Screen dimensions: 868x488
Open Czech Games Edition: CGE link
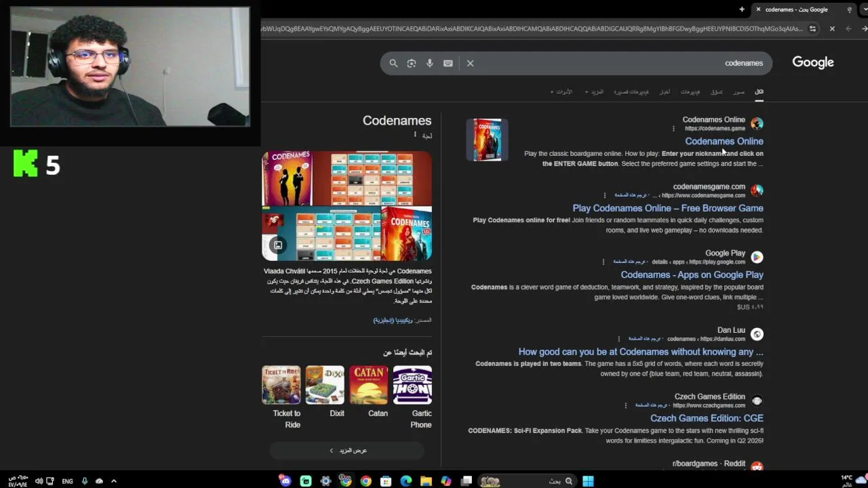[x=707, y=418]
